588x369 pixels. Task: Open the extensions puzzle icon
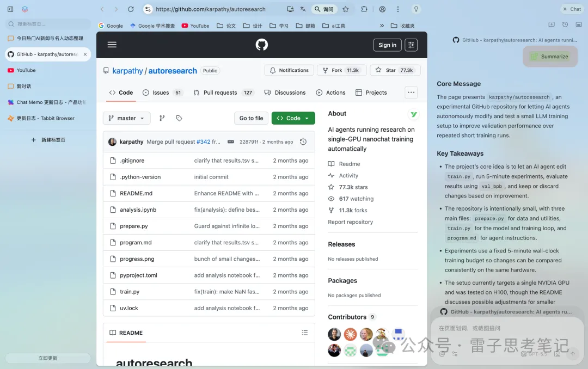point(364,9)
